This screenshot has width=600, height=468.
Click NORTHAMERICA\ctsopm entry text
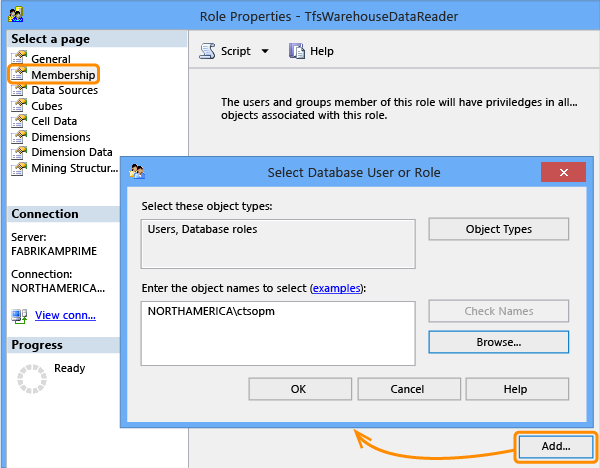tap(211, 311)
